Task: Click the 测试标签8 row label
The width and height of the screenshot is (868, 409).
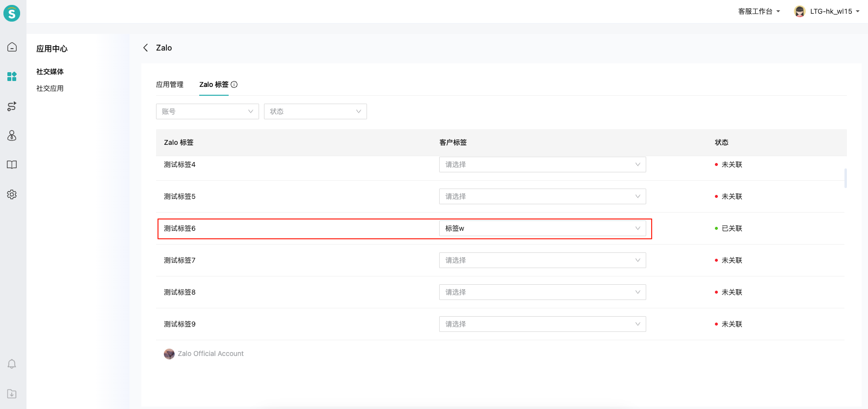Action: pos(180,292)
